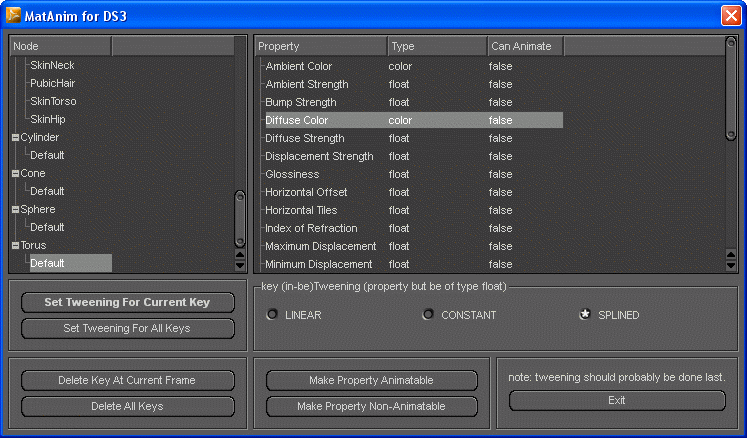Select the LINEAR tweening radio button

point(272,315)
